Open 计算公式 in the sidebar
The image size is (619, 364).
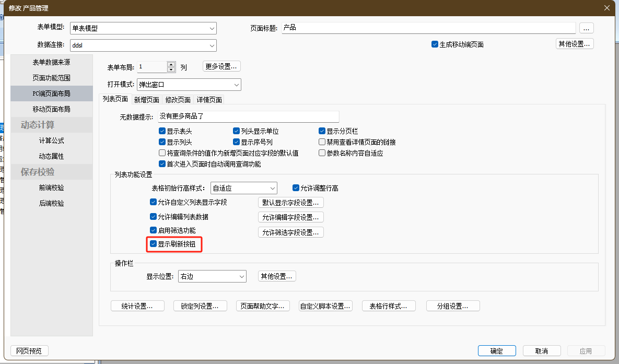pos(51,140)
